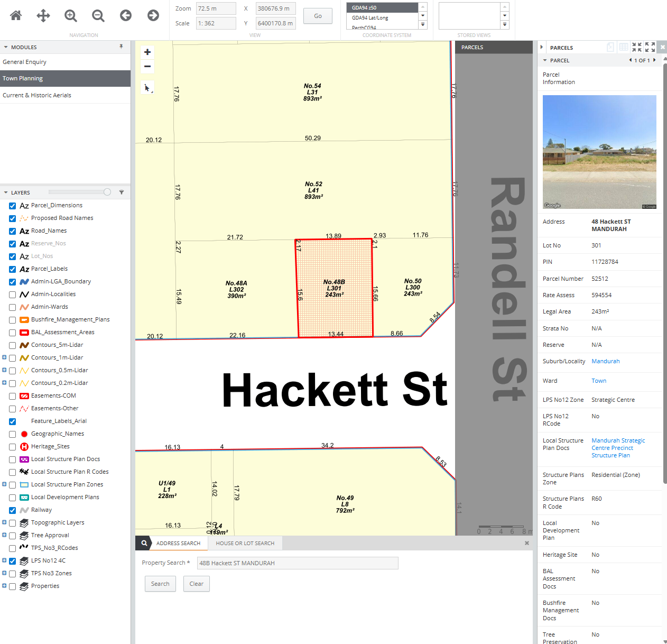Open the Mandurah suburb link
The width and height of the screenshot is (667, 644).
pos(605,361)
